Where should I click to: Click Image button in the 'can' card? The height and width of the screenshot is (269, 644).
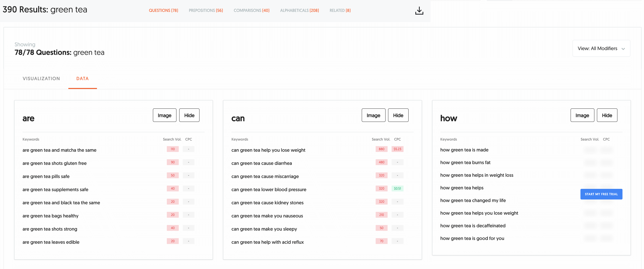point(373,115)
